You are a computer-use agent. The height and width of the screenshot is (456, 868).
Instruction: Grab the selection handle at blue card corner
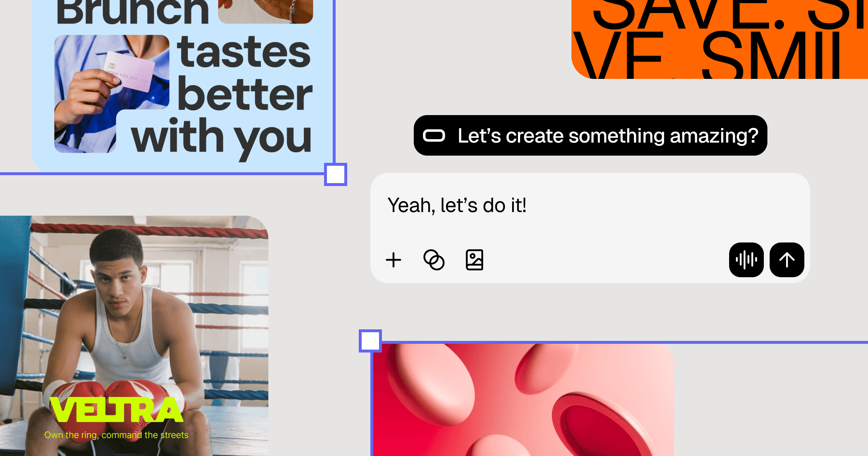pyautogui.click(x=336, y=174)
